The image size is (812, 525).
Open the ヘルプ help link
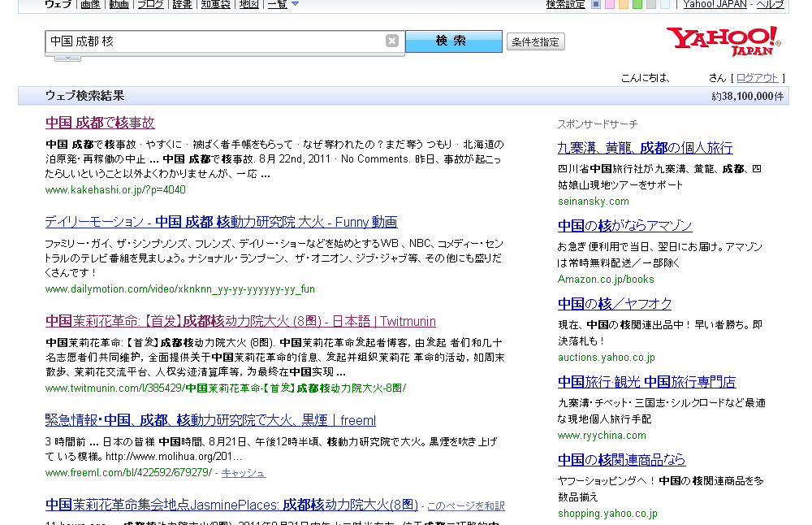point(770,4)
